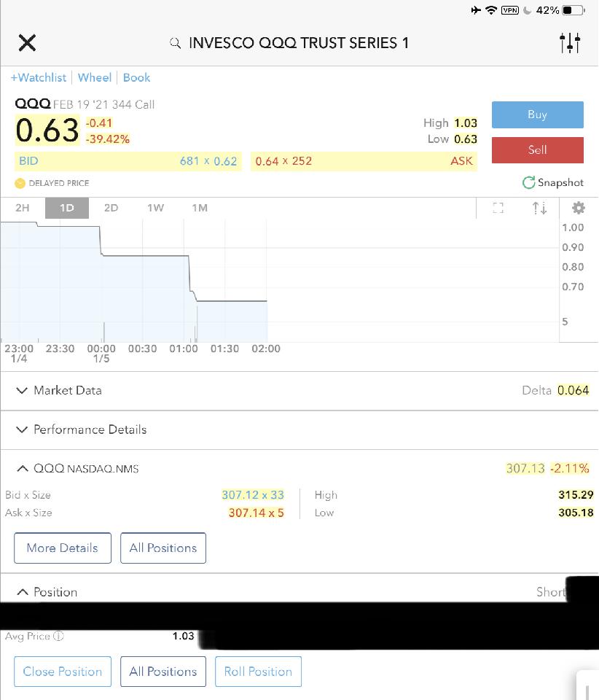
Task: Tap the -2.11% underlying change
Action: click(x=570, y=468)
